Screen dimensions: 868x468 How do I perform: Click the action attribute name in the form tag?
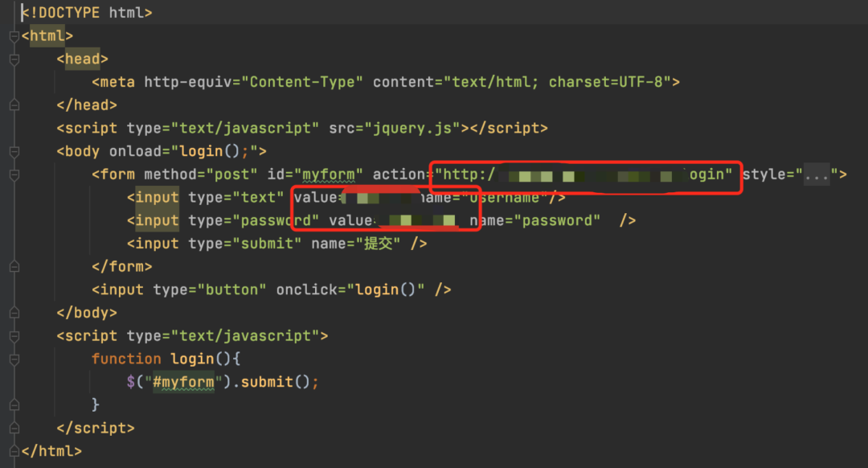pyautogui.click(x=399, y=174)
